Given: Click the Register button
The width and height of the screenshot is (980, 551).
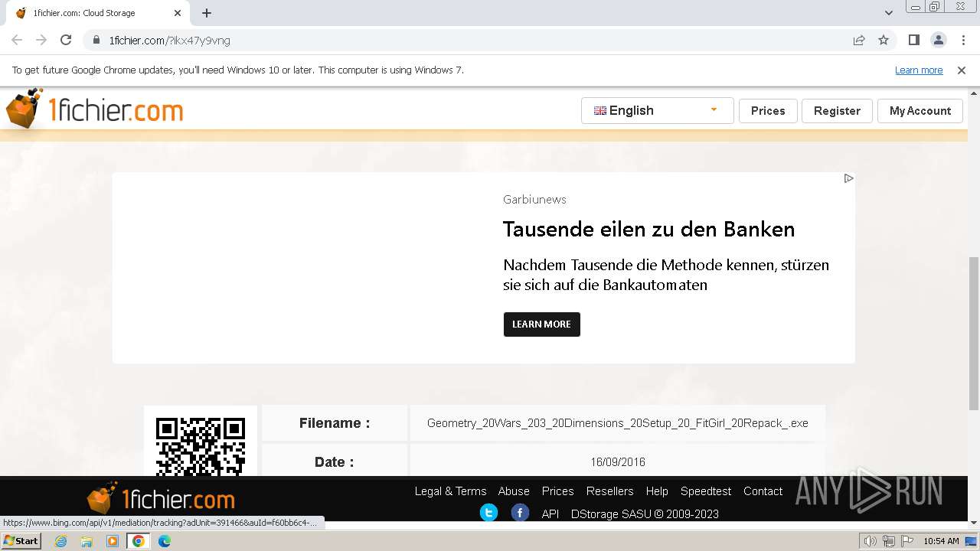Looking at the screenshot, I should [x=837, y=110].
